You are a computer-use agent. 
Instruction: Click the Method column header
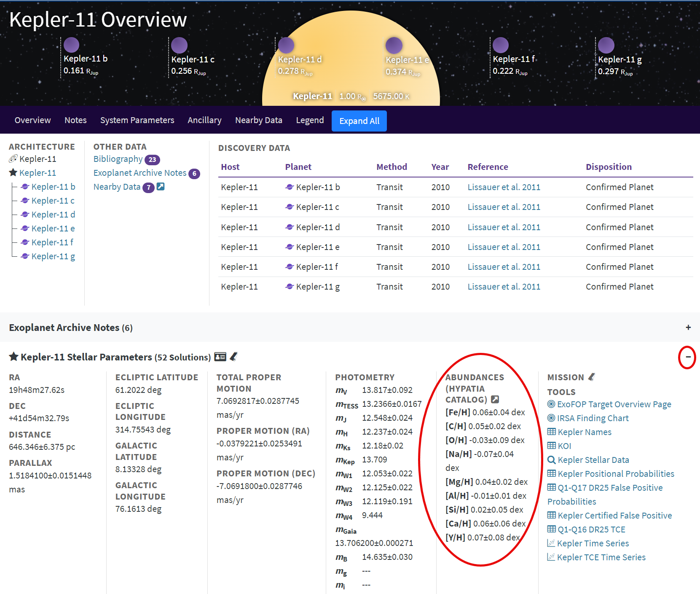point(392,167)
